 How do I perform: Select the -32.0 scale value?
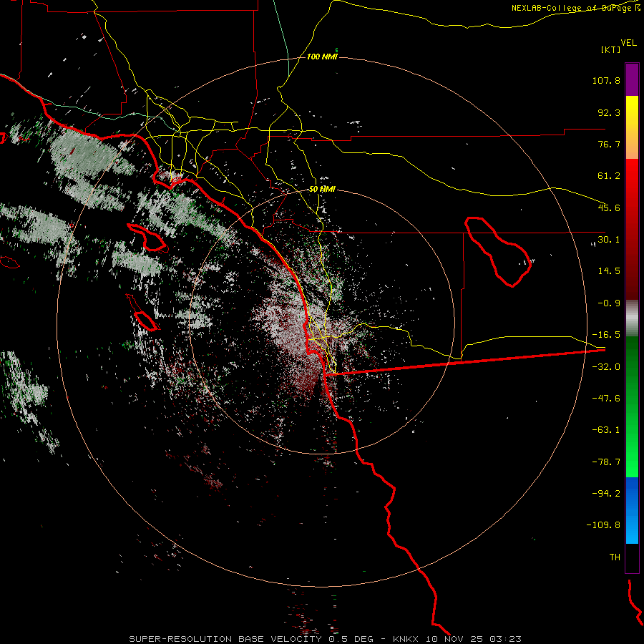click(606, 367)
